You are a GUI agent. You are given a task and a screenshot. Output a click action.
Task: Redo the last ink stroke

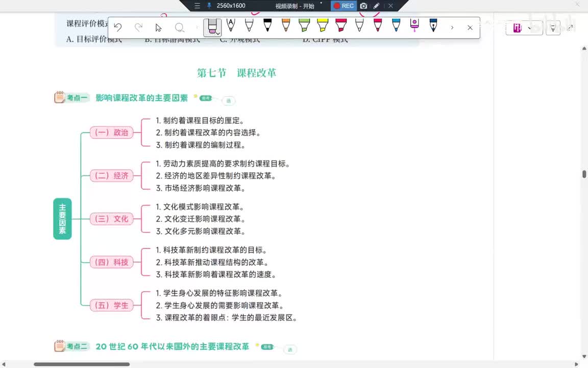click(138, 28)
